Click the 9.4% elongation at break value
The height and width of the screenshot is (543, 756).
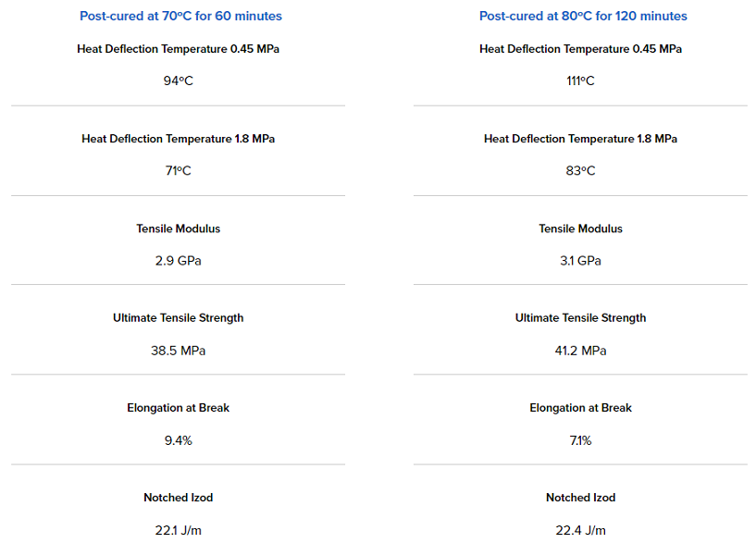point(179,440)
